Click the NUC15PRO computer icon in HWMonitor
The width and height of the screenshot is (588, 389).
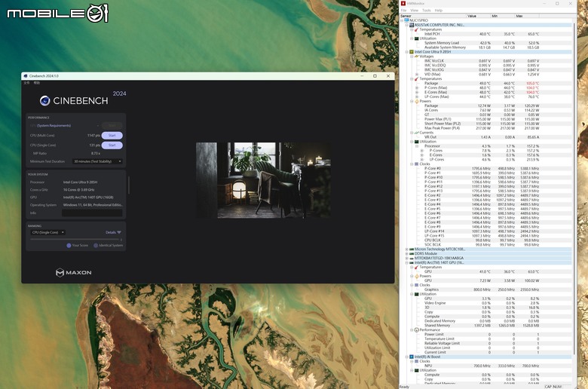click(x=406, y=20)
